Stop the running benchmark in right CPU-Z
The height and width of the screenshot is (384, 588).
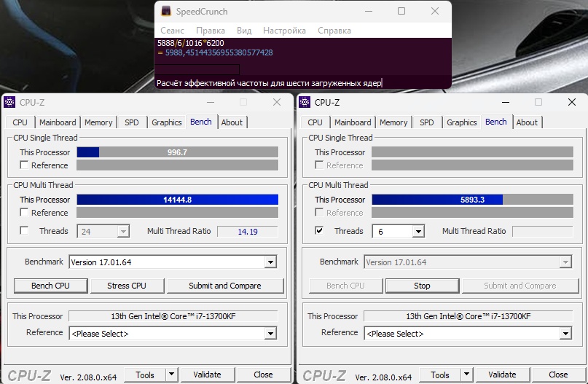(x=422, y=286)
